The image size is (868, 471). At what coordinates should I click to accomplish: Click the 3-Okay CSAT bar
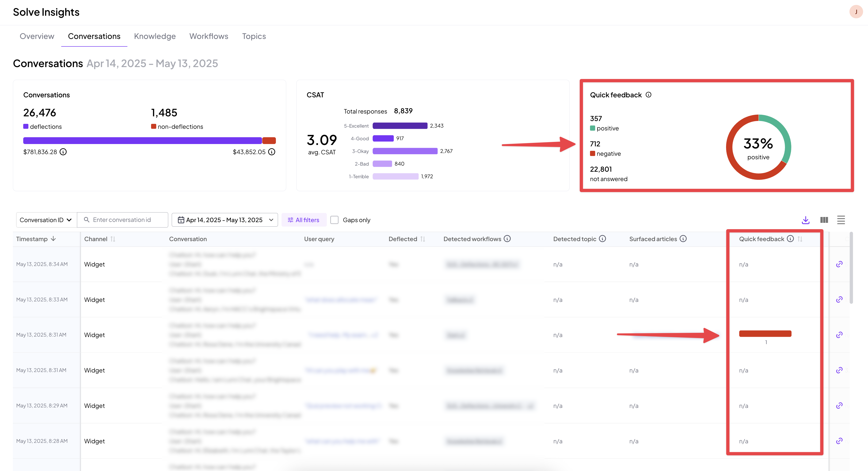click(405, 151)
